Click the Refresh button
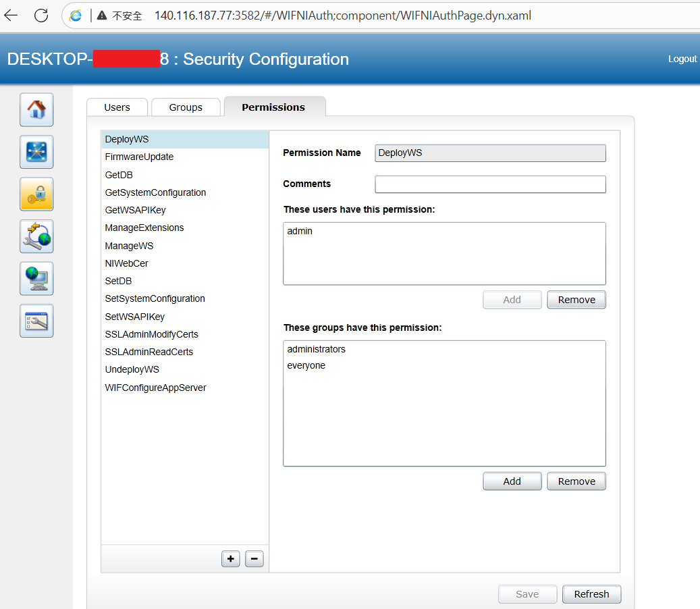 591,594
